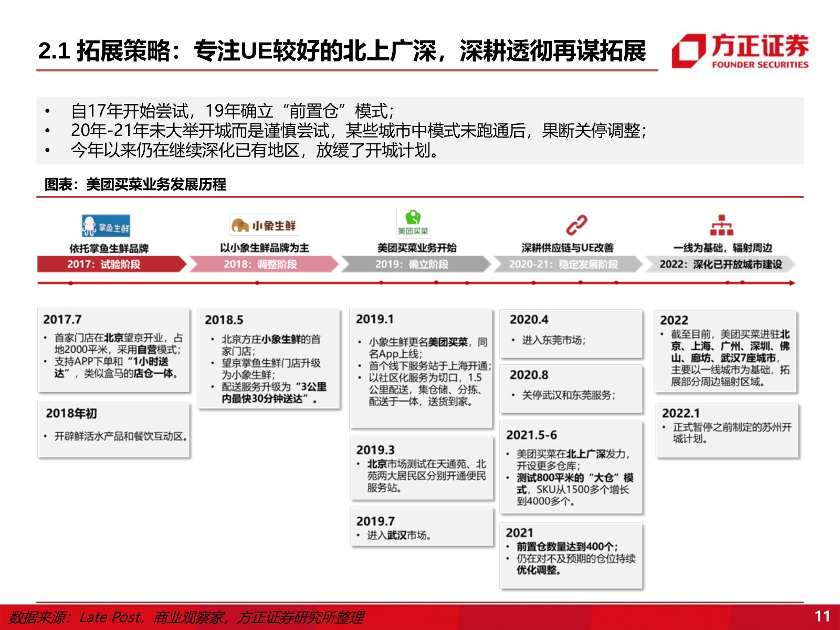This screenshot has width=840, height=630.
Task: Click the 2019.3 event heading
Action: point(375,450)
